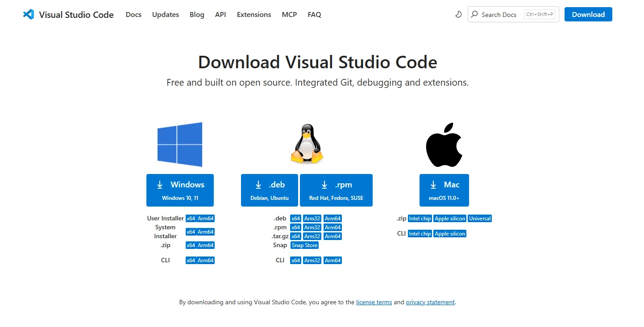Click the Windows logo image
Screen dimensions: 644x327
(180, 145)
